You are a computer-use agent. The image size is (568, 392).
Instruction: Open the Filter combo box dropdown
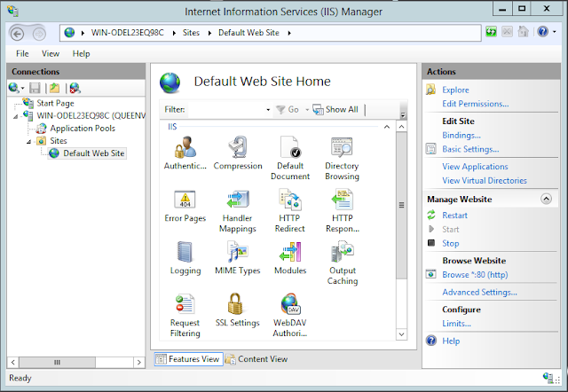tap(268, 110)
